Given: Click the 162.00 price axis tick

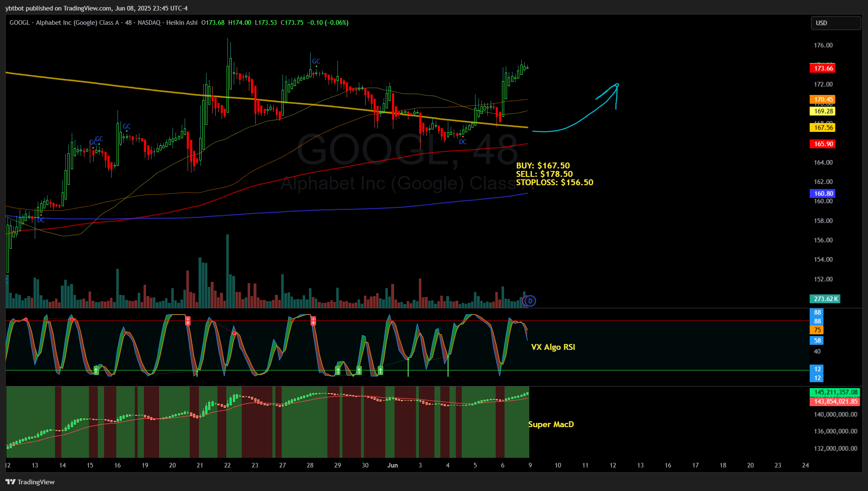Looking at the screenshot, I should click(x=823, y=182).
